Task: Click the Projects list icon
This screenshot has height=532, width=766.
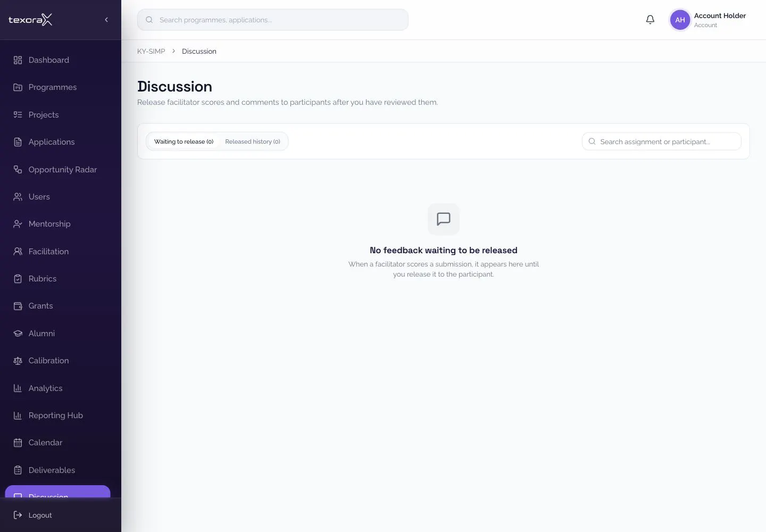Action: coord(18,115)
